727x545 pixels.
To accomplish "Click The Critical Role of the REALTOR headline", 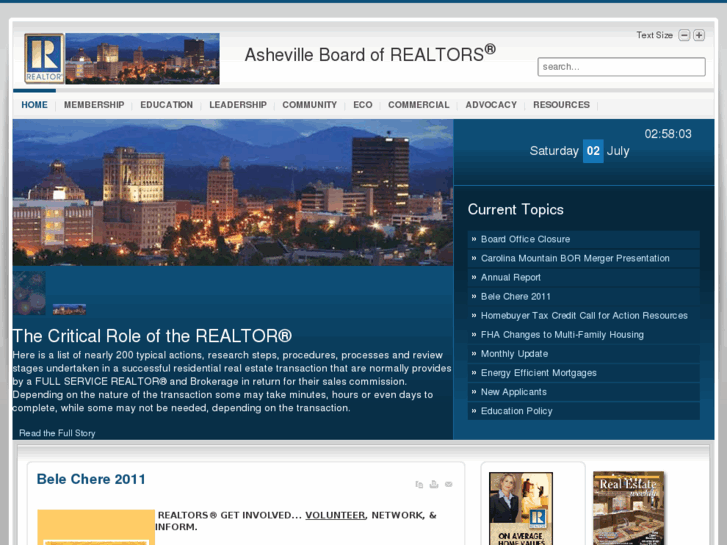I will [x=152, y=336].
